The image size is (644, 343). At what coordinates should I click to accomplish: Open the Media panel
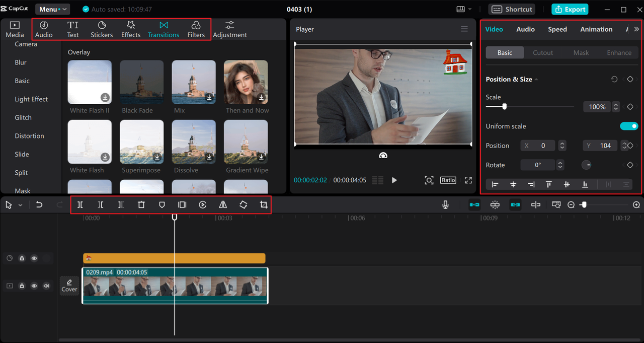pyautogui.click(x=15, y=29)
